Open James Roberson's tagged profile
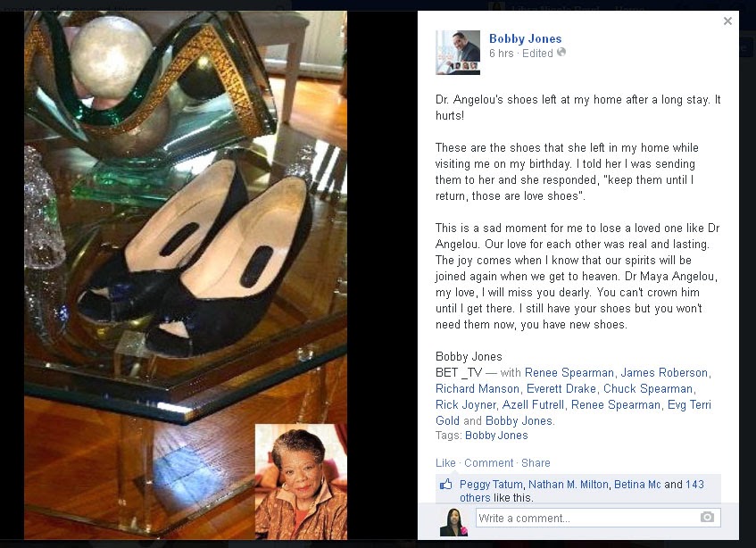 664,372
